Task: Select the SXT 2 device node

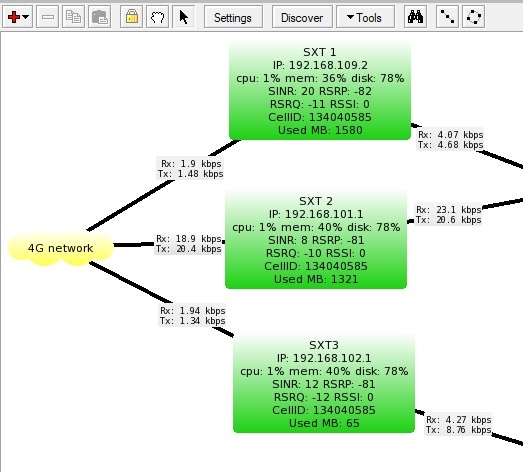Action: pos(316,240)
